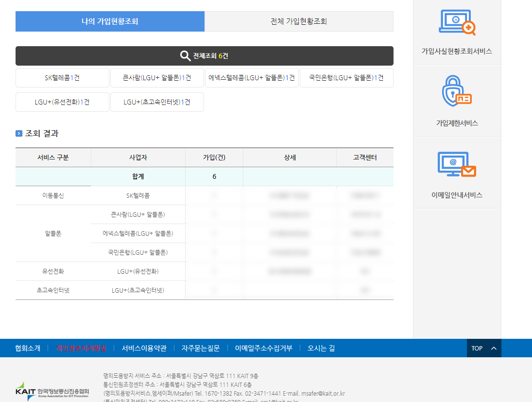
Task: Click the 사업자 column header
Action: 138,157
